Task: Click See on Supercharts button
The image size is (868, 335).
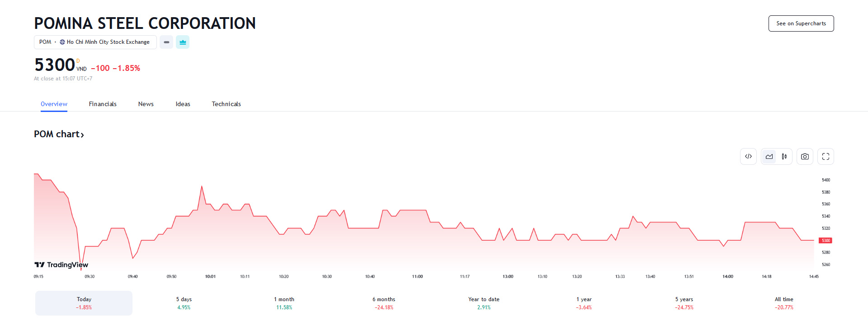Action: point(801,23)
